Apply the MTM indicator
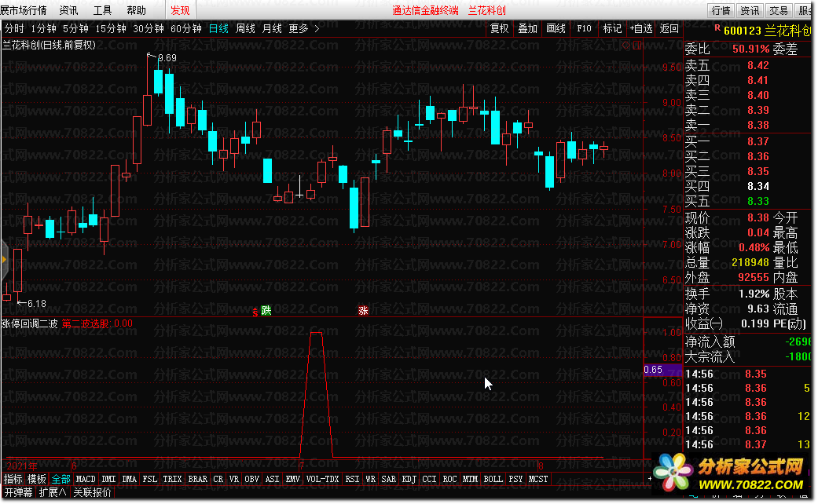The image size is (818, 504). (x=470, y=479)
